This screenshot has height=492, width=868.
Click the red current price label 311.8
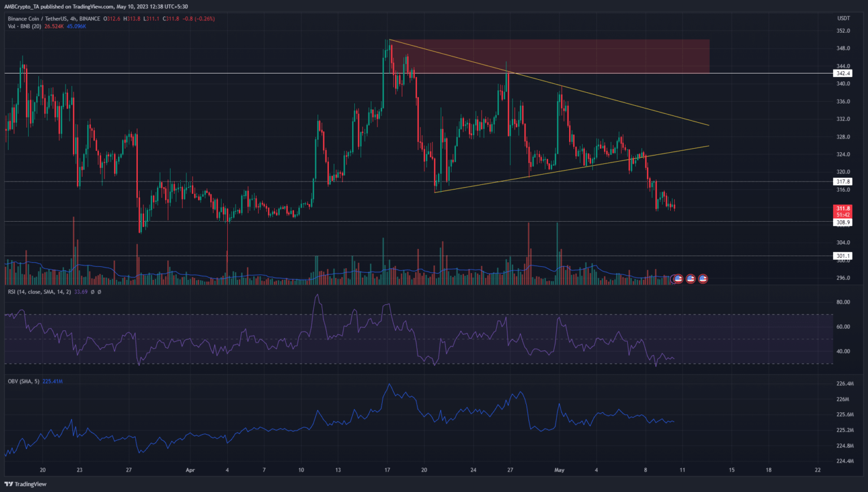(843, 209)
